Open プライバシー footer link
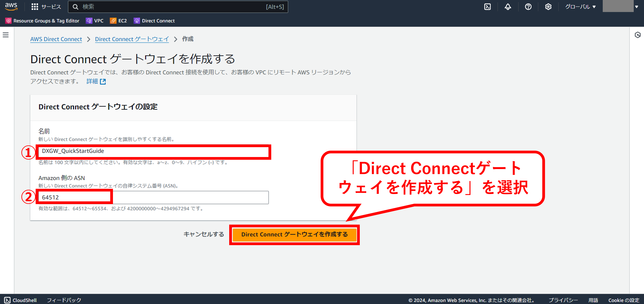The height and width of the screenshot is (304, 644). point(563,300)
